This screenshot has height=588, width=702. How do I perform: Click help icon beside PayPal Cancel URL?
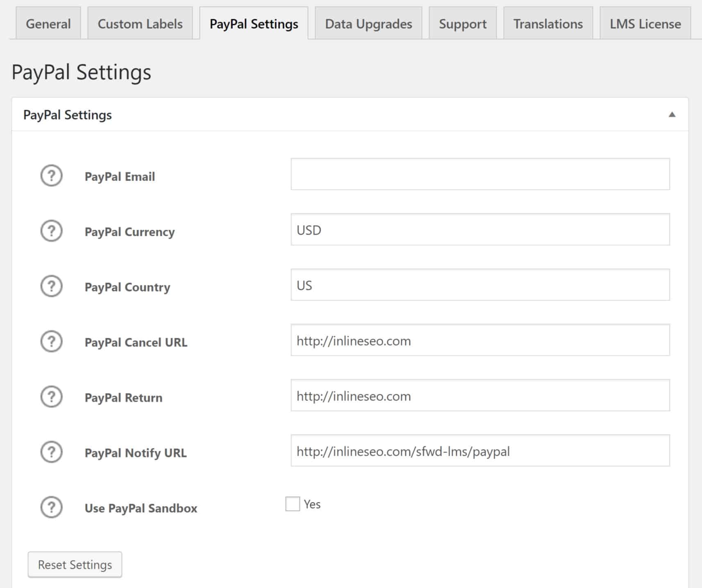[51, 341]
